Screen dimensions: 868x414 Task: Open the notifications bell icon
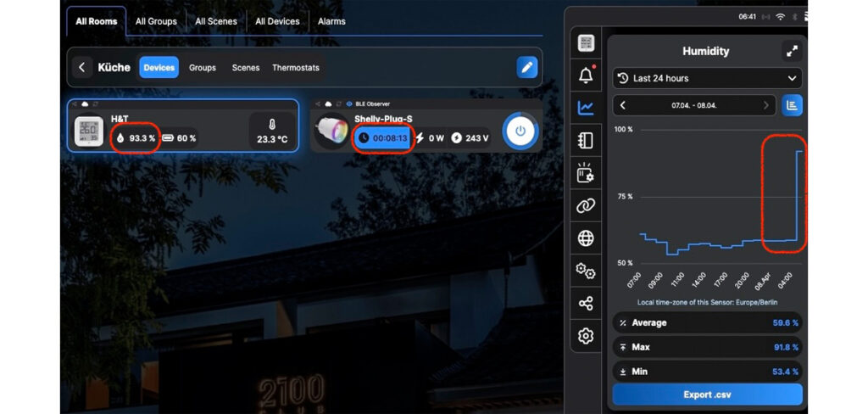pos(586,76)
